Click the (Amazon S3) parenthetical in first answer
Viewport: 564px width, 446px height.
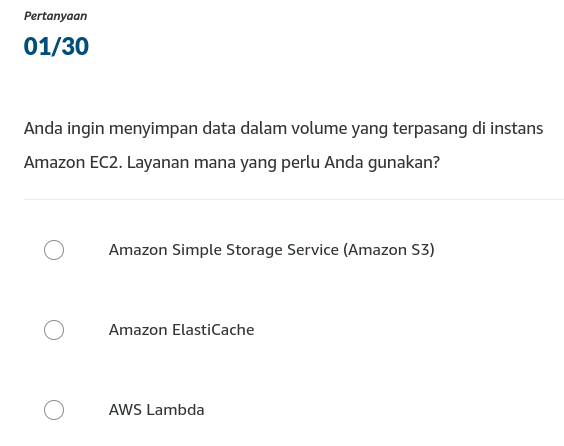[x=389, y=250]
